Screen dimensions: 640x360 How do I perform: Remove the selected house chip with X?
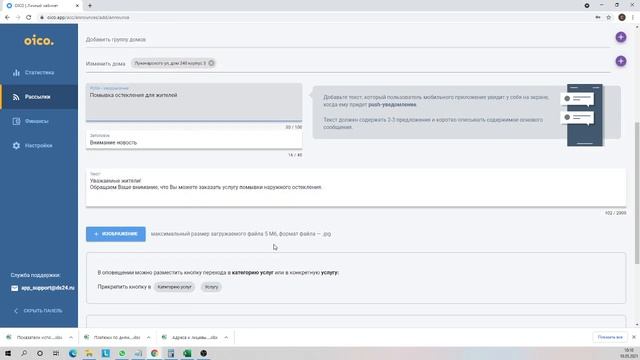(211, 63)
